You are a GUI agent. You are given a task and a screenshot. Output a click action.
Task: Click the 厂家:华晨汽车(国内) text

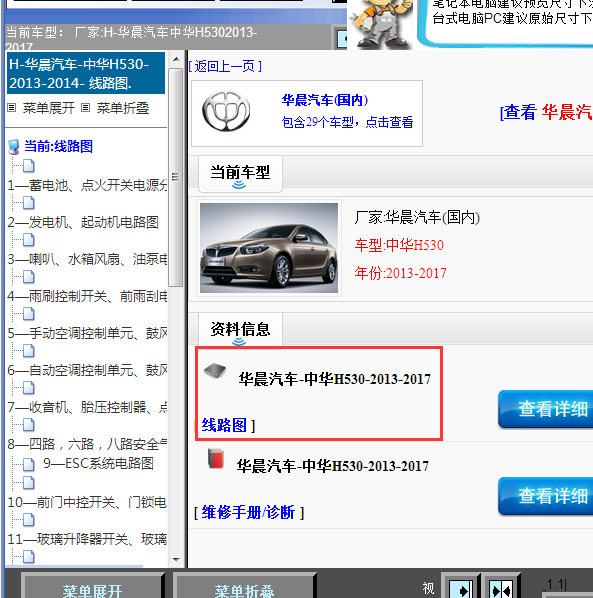click(417, 217)
